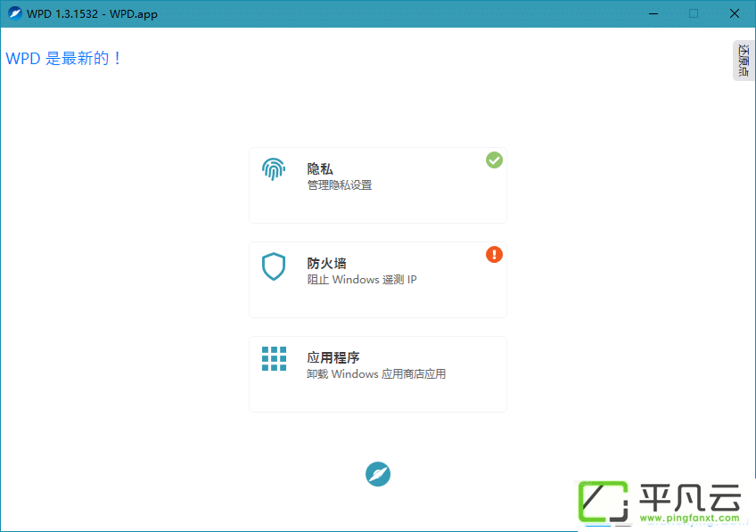The image size is (756, 532).
Task: Click the firewall shield icon
Action: tap(274, 266)
